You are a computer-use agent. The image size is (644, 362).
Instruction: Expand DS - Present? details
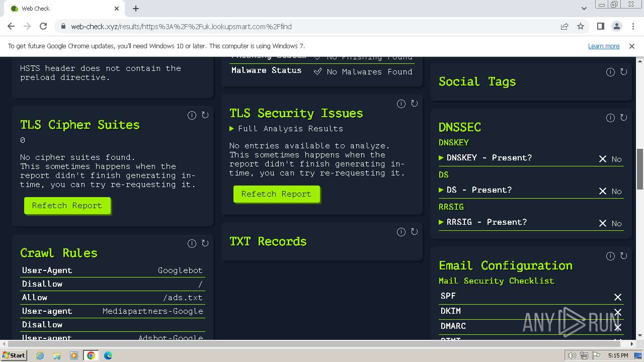pyautogui.click(x=475, y=190)
